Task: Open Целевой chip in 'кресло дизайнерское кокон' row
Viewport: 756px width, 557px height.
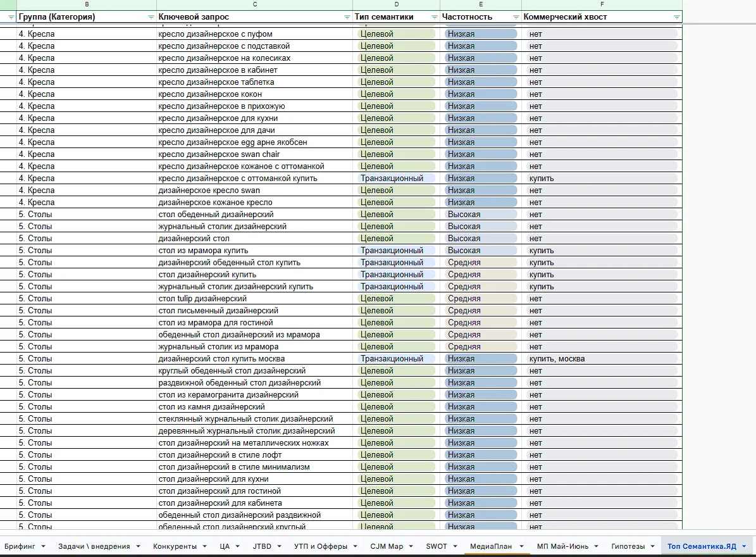Action: point(396,94)
